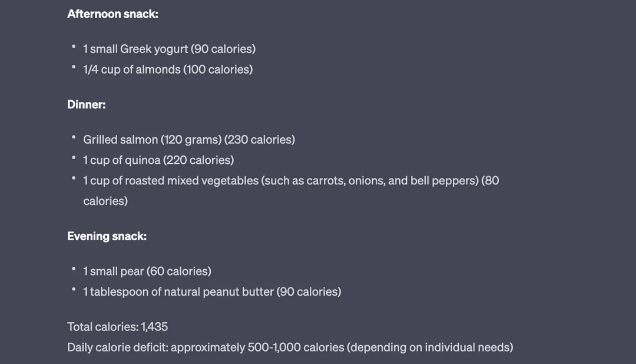
Task: Click the Evening snack heading
Action: 107,236
